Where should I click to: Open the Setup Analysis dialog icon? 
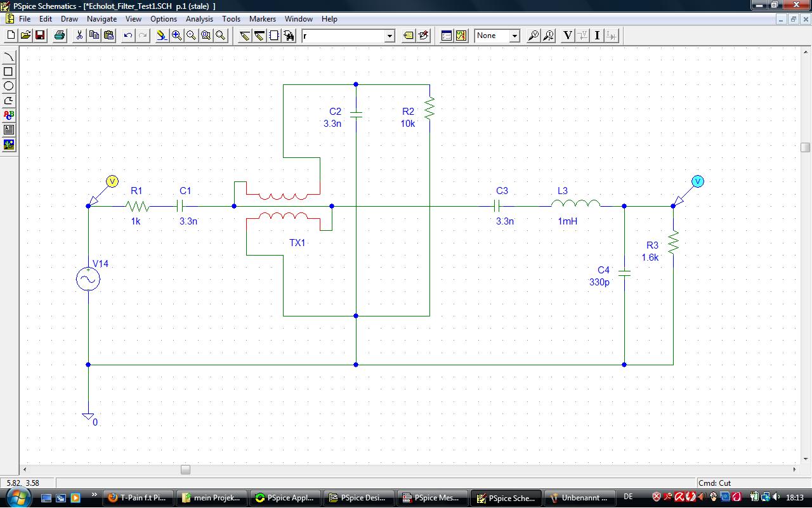tap(447, 36)
